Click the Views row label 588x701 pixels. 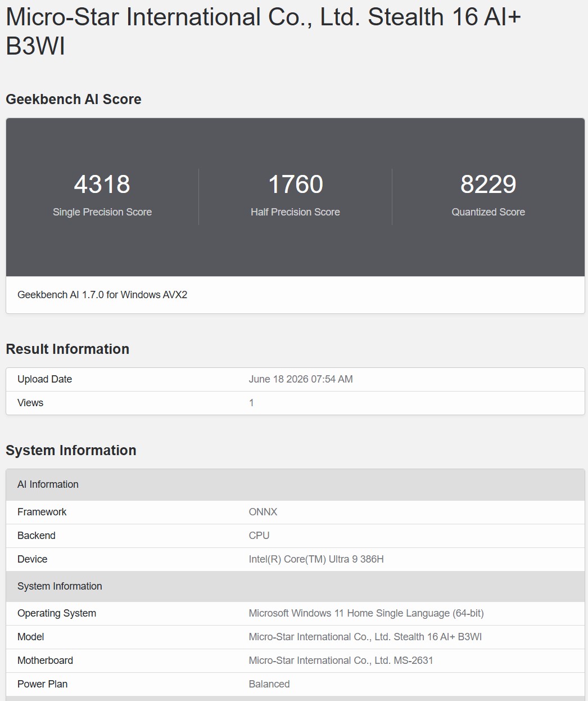[x=30, y=403]
